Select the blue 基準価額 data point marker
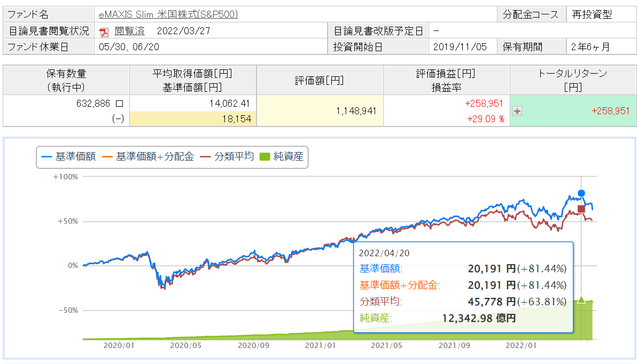The height and width of the screenshot is (364, 638). coord(581,193)
